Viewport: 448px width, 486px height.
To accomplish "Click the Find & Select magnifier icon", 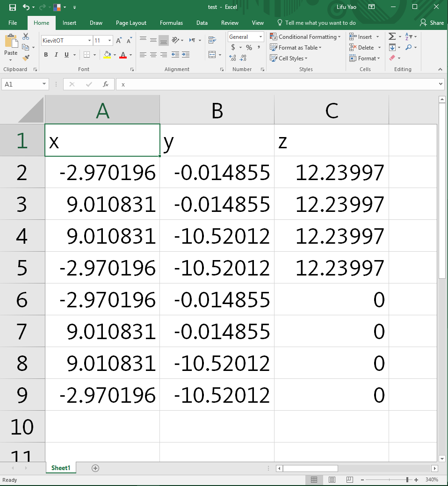I will tap(409, 47).
